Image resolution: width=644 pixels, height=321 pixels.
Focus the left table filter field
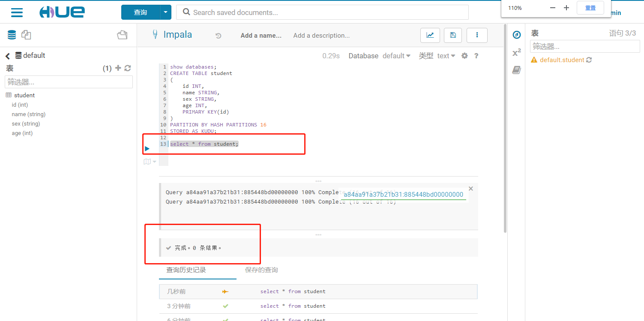tap(69, 82)
